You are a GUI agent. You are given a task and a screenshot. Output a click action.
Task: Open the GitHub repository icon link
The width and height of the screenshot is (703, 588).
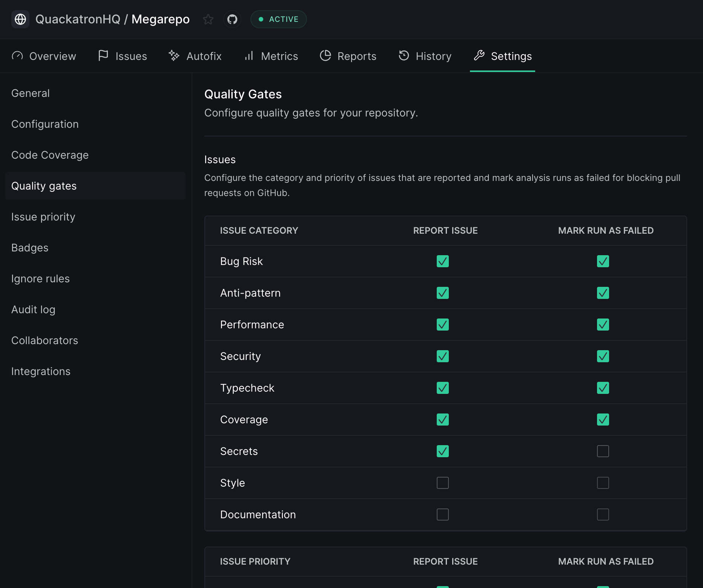click(232, 19)
